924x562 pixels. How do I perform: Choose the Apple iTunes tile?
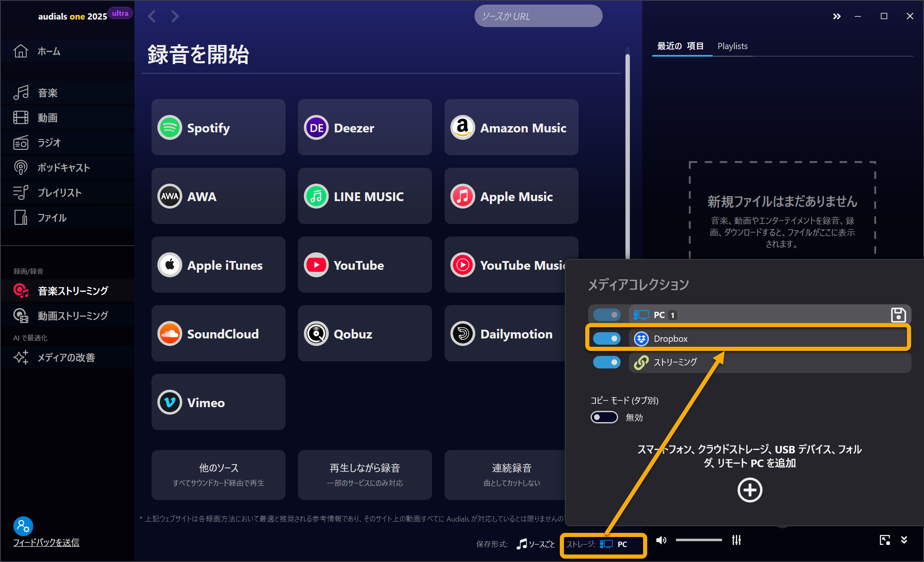[218, 265]
